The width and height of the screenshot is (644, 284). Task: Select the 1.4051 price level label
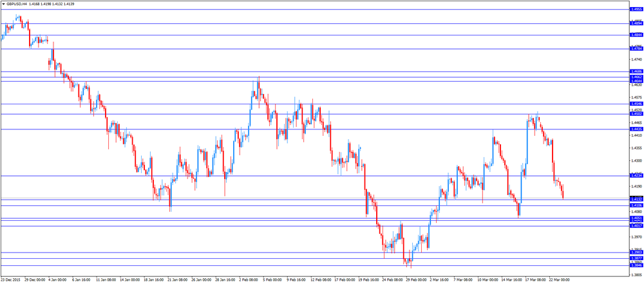(636, 218)
